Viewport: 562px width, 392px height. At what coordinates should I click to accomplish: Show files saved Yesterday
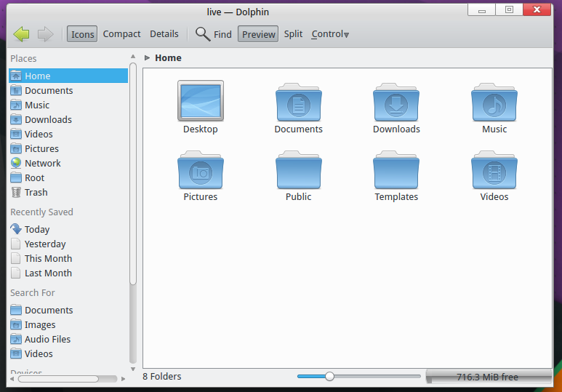(44, 244)
